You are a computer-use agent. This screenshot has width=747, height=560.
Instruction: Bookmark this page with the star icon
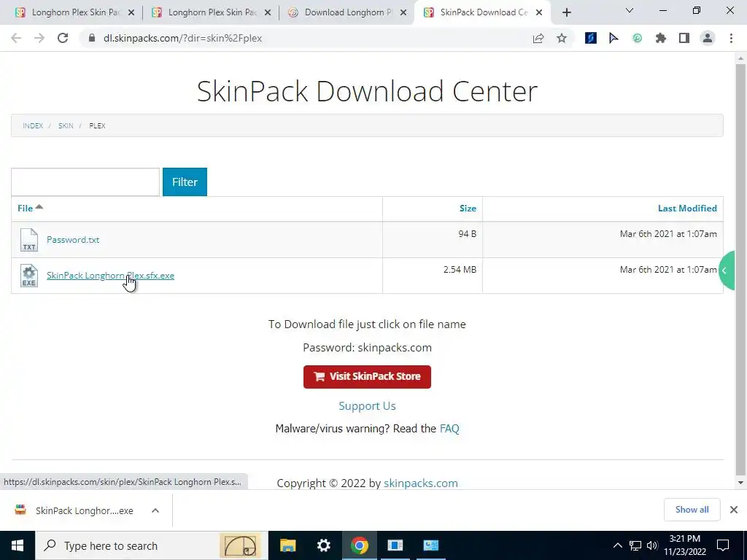coord(562,38)
